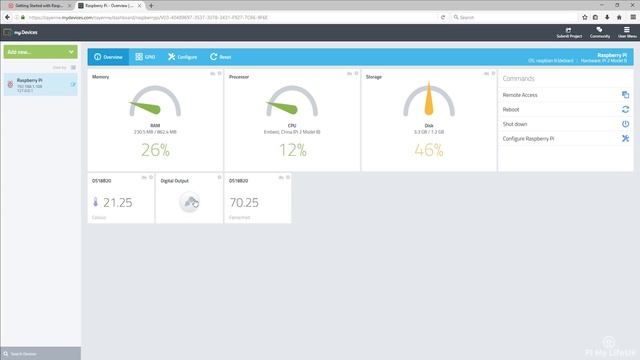
Task: Click the Remote Access command icon
Action: [x=625, y=95]
